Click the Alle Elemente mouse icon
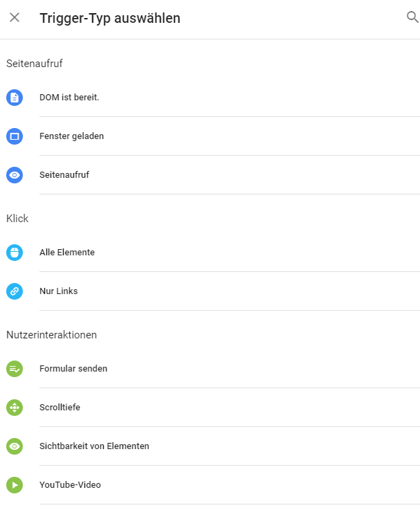 (15, 253)
